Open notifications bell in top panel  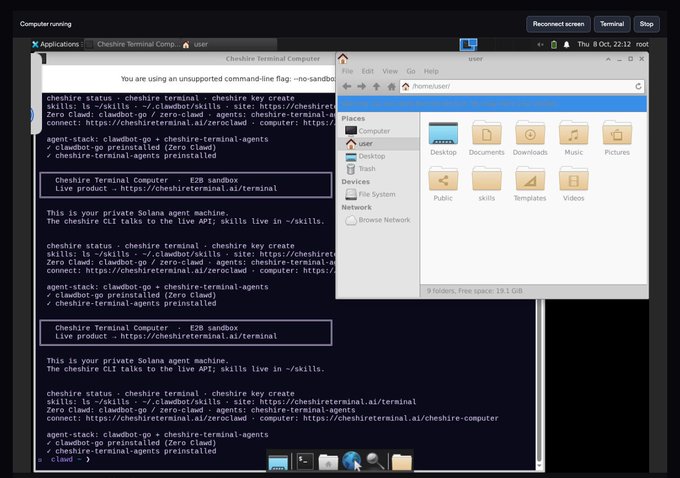(566, 44)
